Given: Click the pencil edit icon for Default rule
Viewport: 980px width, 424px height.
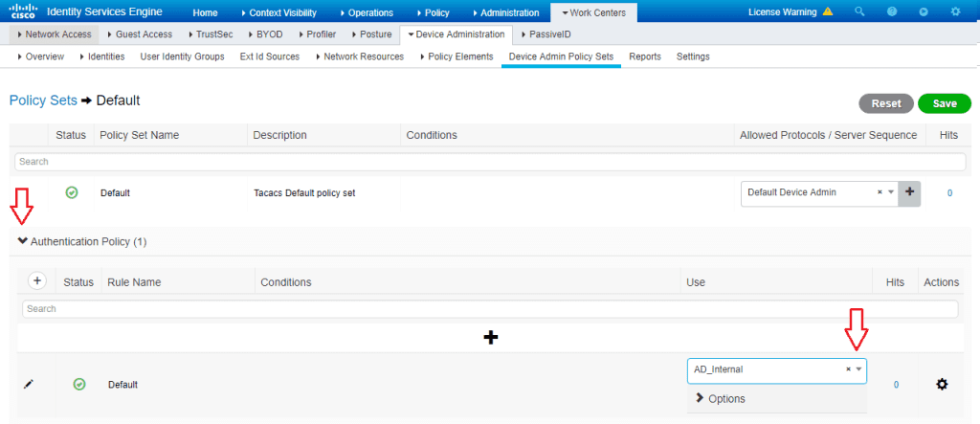Looking at the screenshot, I should pyautogui.click(x=29, y=384).
